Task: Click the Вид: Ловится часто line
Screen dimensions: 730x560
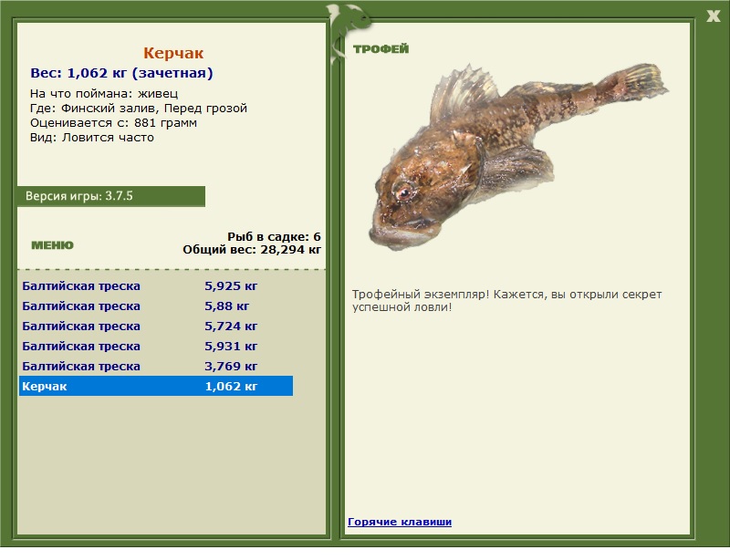Action: [x=92, y=138]
